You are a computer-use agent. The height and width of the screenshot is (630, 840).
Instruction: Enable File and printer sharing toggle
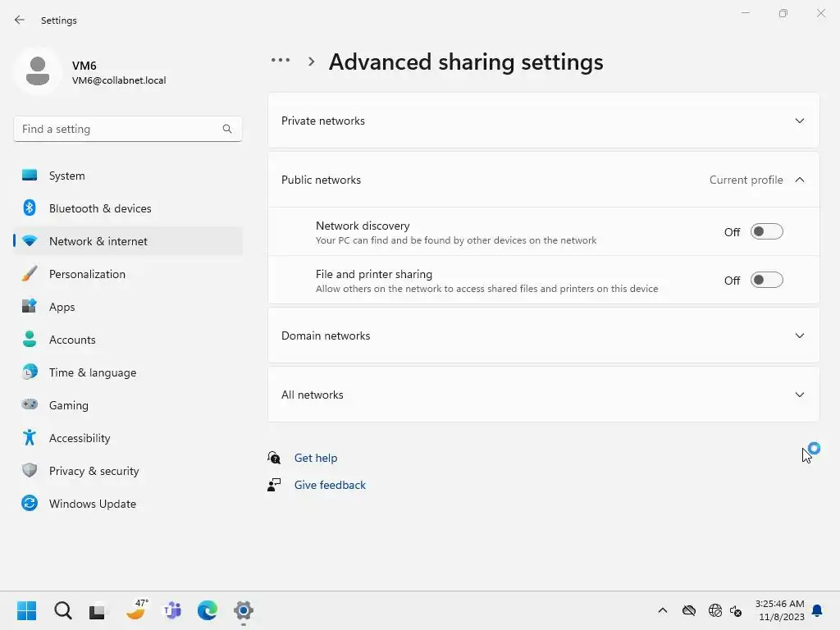pyautogui.click(x=767, y=281)
